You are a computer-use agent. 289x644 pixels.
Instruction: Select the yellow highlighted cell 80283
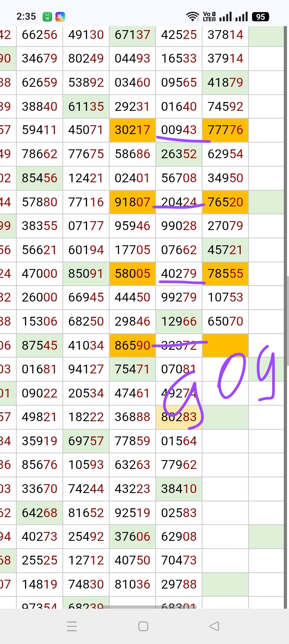[x=179, y=417]
